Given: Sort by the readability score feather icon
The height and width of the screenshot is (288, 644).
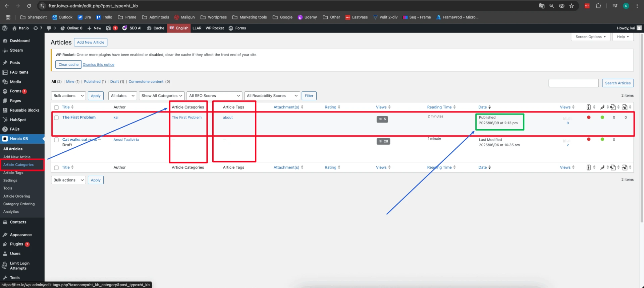Looking at the screenshot, I should (x=602, y=107).
